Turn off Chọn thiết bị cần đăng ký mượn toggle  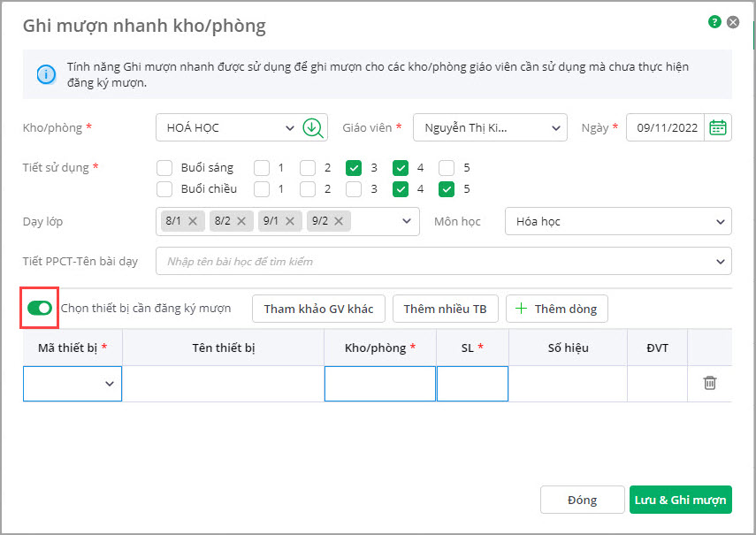point(40,308)
